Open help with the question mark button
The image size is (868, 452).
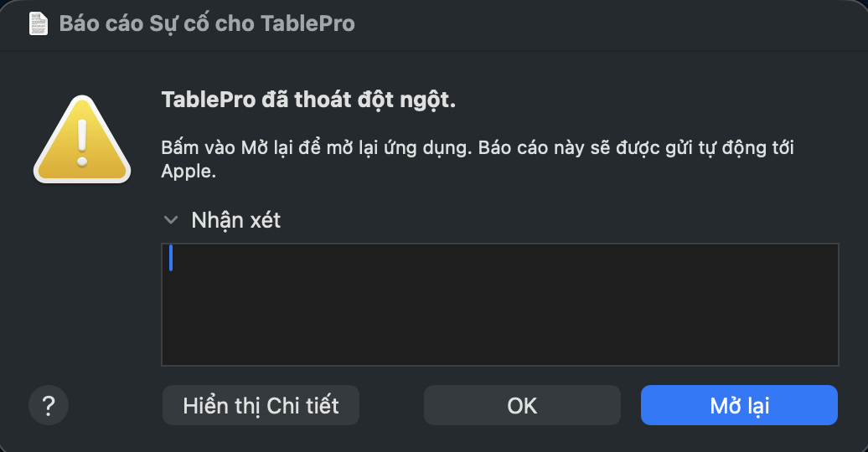point(49,405)
